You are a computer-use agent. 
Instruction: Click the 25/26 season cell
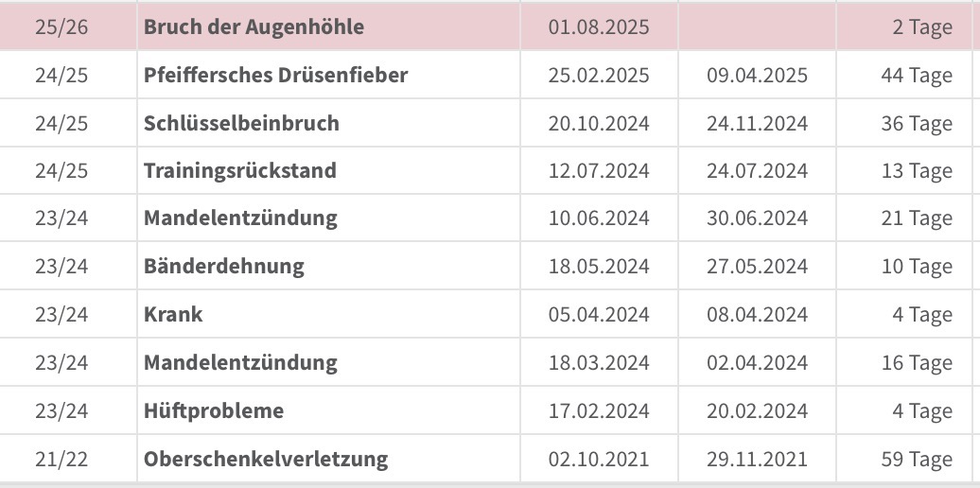tap(61, 26)
